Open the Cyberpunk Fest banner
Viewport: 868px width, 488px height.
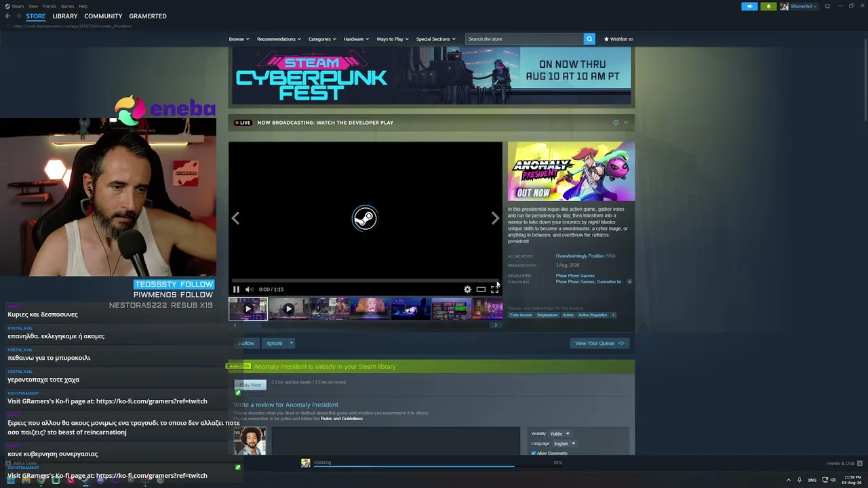click(x=432, y=76)
